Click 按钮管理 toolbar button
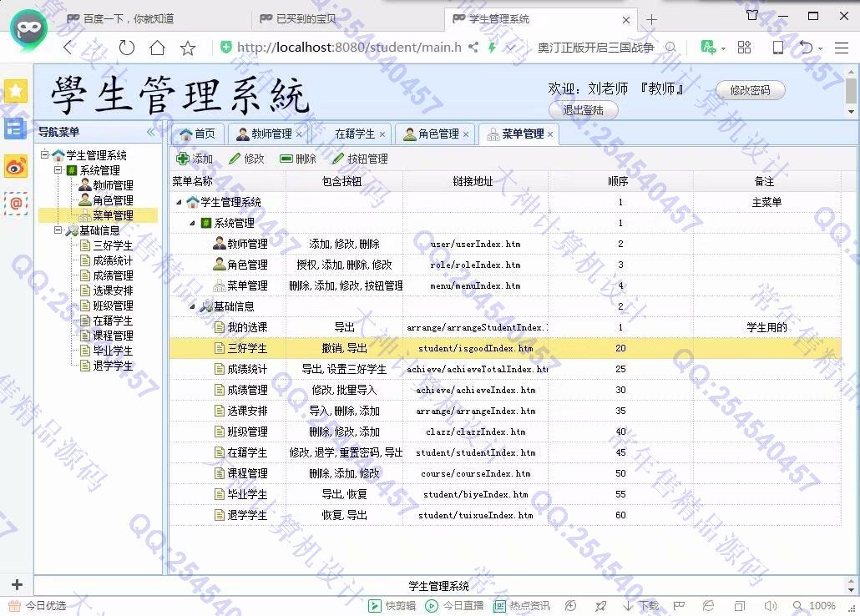Image resolution: width=860 pixels, height=616 pixels. click(x=361, y=159)
